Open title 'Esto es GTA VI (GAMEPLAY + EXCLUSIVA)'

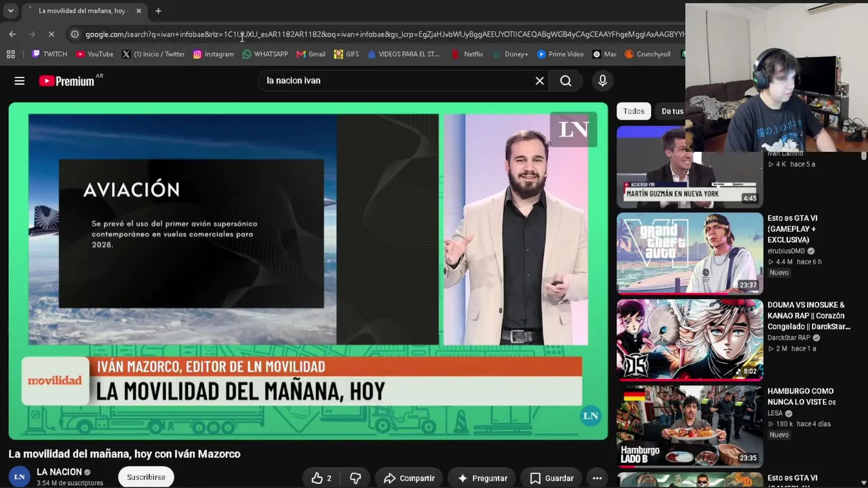(x=793, y=229)
